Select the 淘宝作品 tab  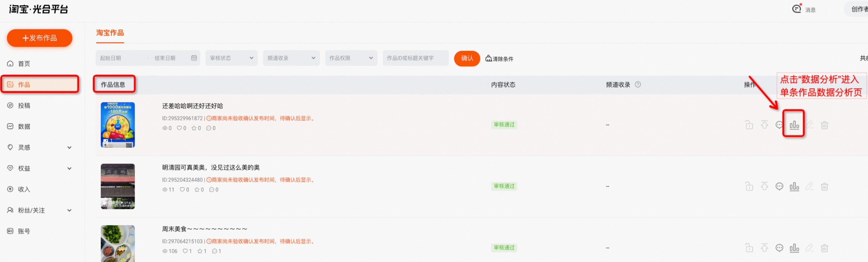pos(110,33)
